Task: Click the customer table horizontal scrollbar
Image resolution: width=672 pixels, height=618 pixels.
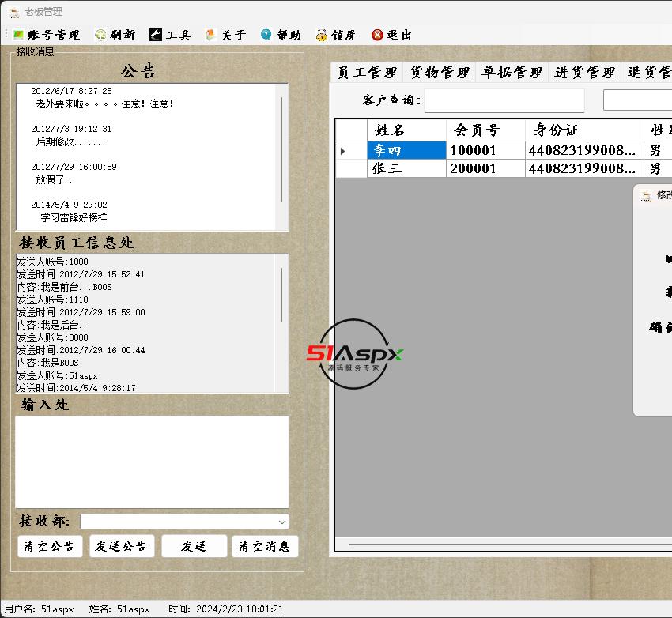Action: point(510,545)
